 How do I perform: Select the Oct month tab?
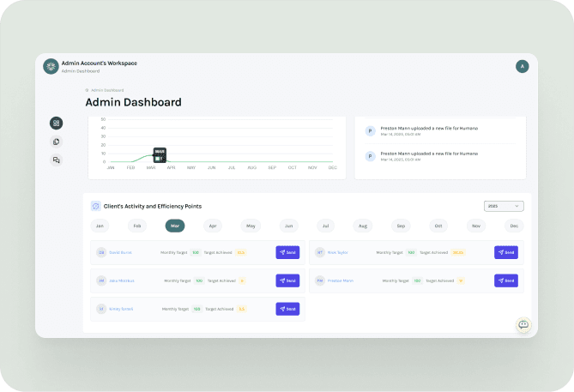coord(438,226)
